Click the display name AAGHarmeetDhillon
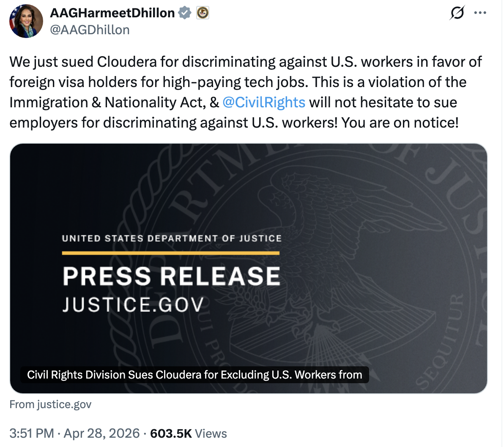 tap(112, 13)
